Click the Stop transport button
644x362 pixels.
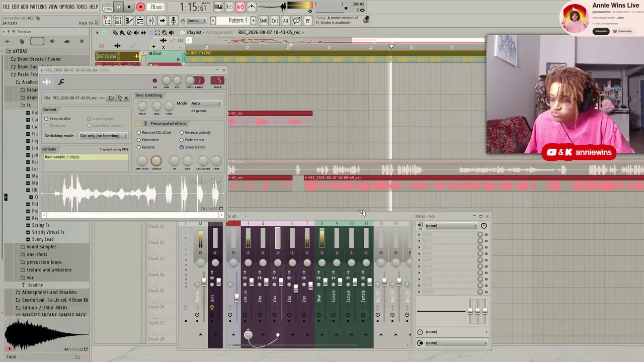point(129,8)
